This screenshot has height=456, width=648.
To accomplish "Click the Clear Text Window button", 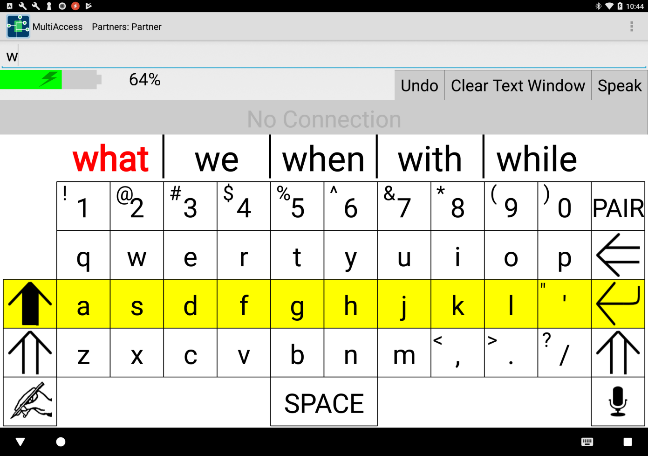I will point(517,85).
